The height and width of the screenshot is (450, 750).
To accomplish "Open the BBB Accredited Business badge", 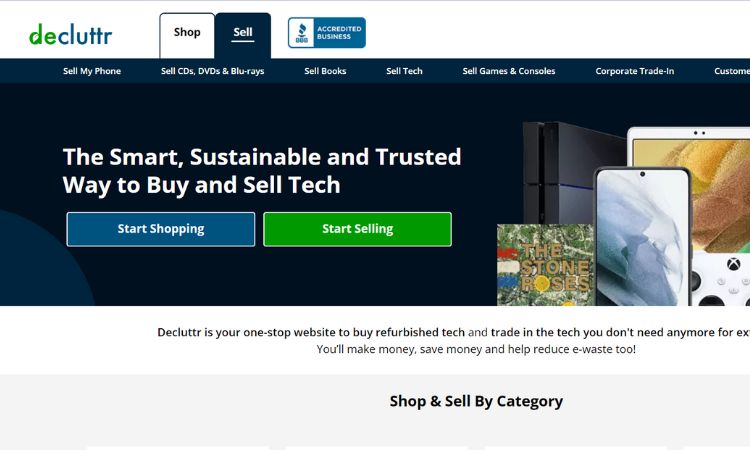I will pos(327,33).
